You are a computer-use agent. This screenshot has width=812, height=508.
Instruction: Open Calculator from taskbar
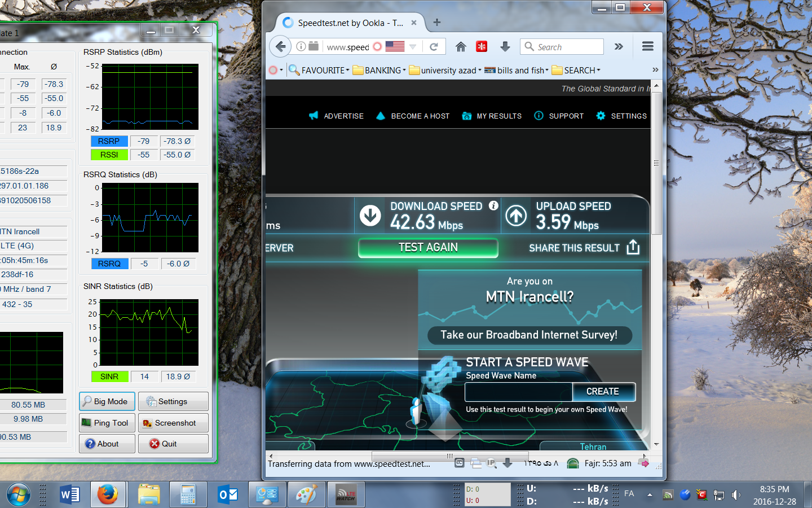pyautogui.click(x=188, y=495)
